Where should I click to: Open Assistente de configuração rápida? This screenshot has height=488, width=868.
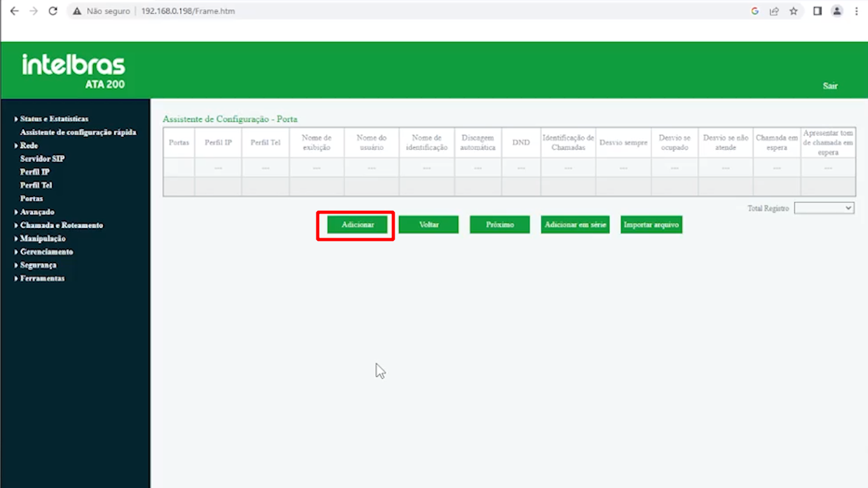[x=78, y=132]
